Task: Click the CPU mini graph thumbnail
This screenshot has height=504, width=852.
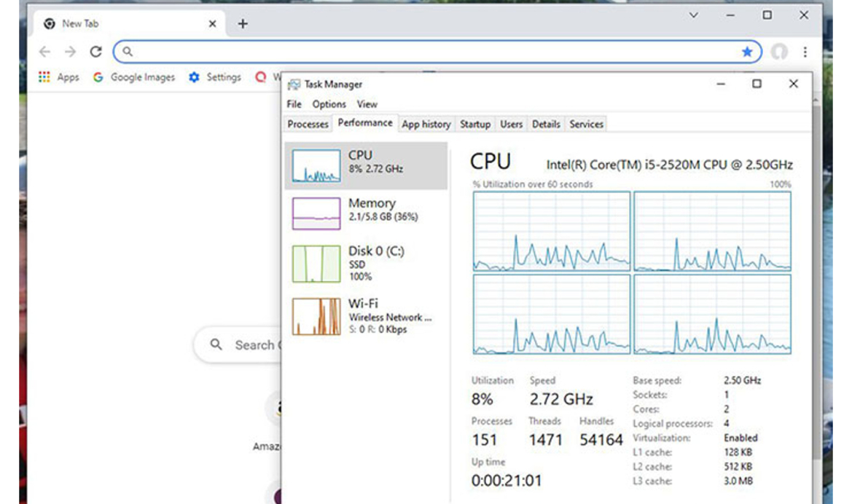Action: point(316,165)
